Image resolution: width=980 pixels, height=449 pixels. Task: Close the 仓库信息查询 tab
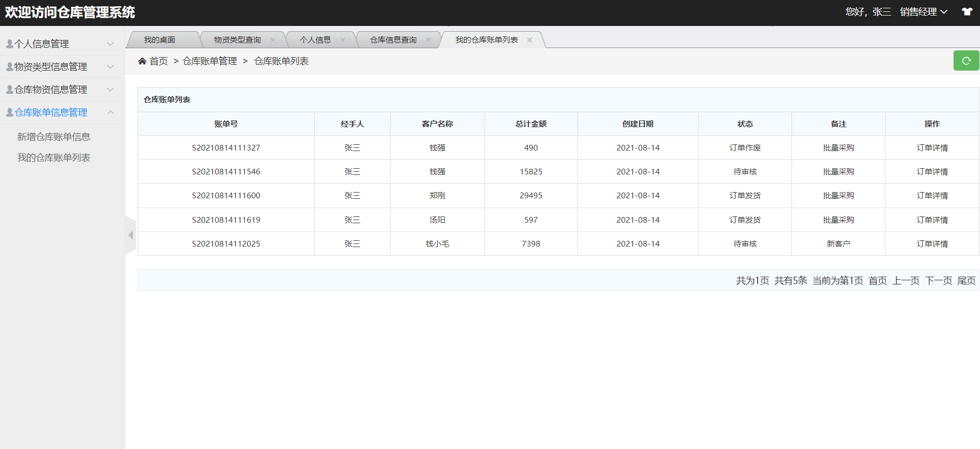[428, 40]
